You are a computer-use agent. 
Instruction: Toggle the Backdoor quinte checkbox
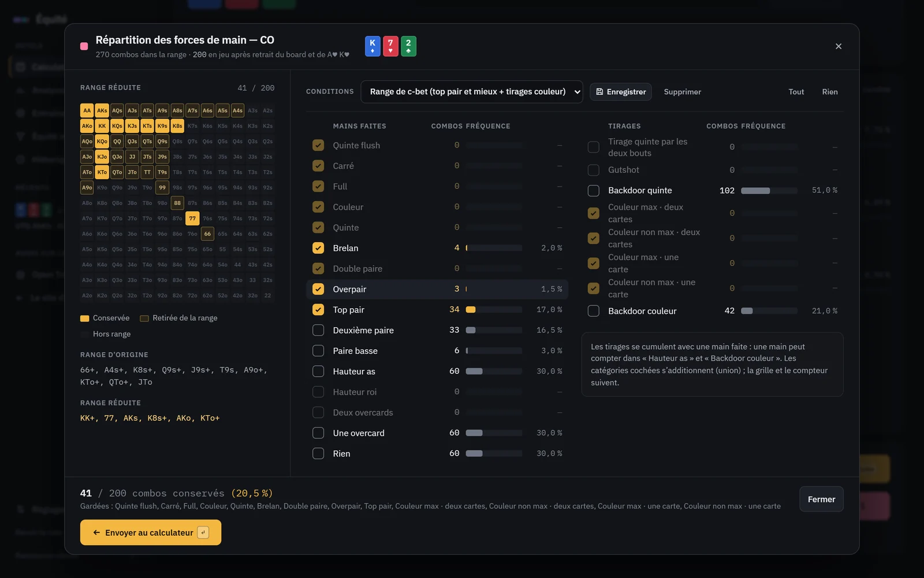tap(594, 191)
